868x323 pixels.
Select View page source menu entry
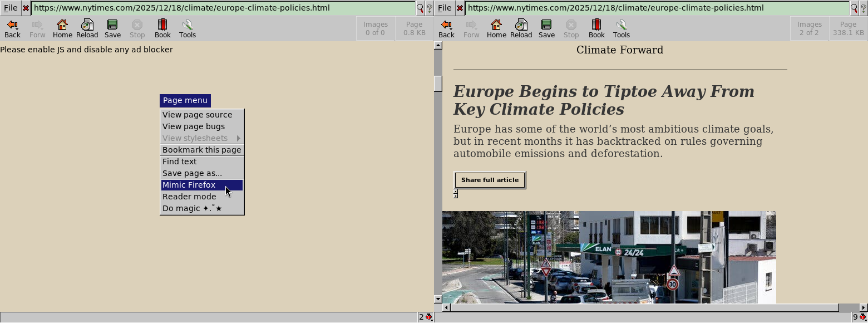[197, 115]
